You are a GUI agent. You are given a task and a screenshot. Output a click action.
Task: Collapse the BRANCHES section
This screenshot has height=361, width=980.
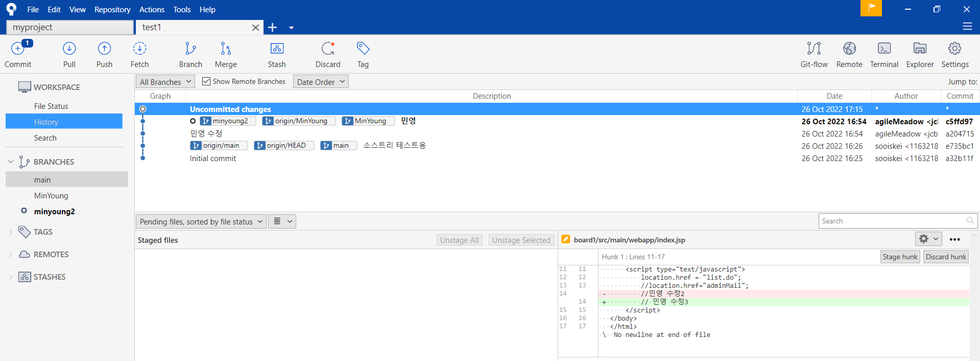[x=11, y=162]
